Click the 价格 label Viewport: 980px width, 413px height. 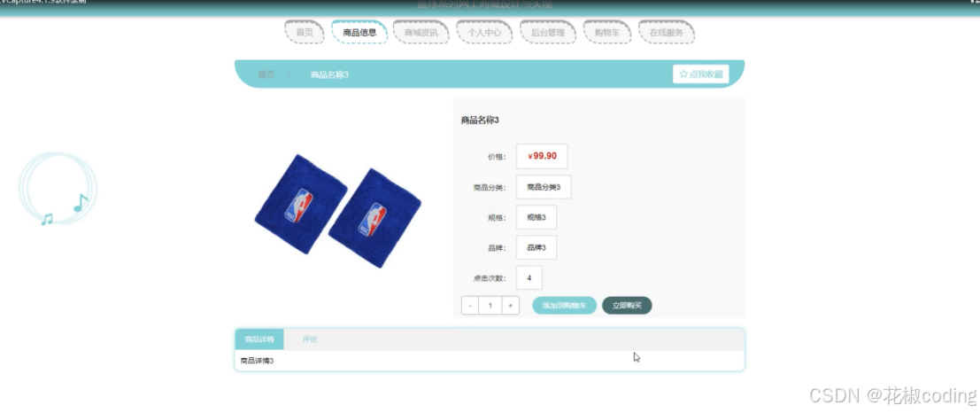pyautogui.click(x=497, y=157)
